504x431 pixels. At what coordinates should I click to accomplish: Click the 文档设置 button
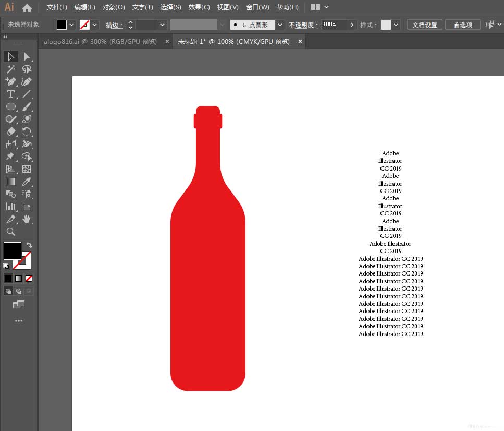pos(424,25)
